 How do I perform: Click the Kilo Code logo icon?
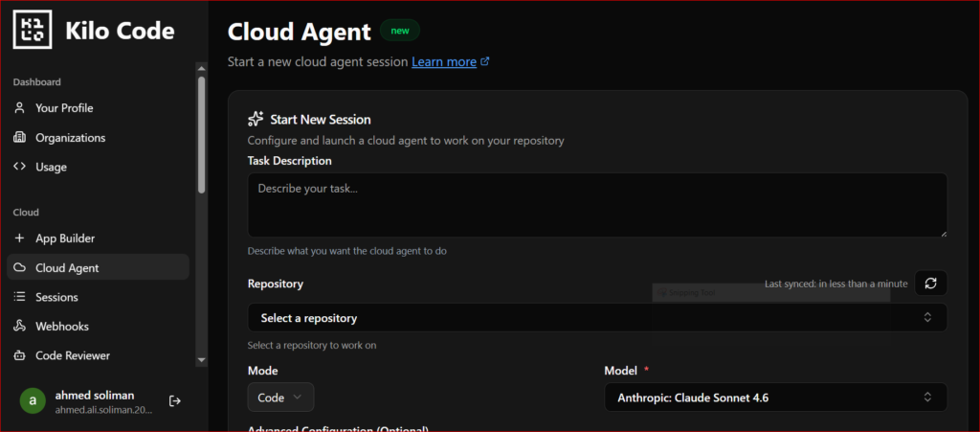[x=33, y=32]
